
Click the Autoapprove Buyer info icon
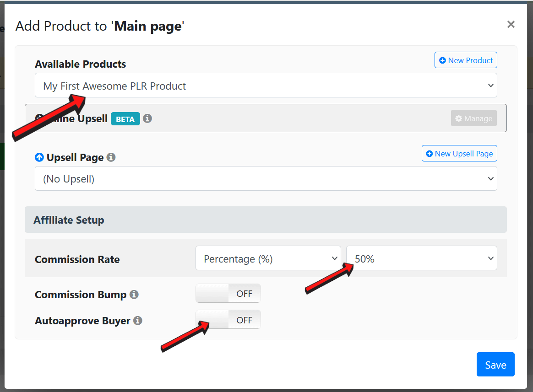point(138,321)
